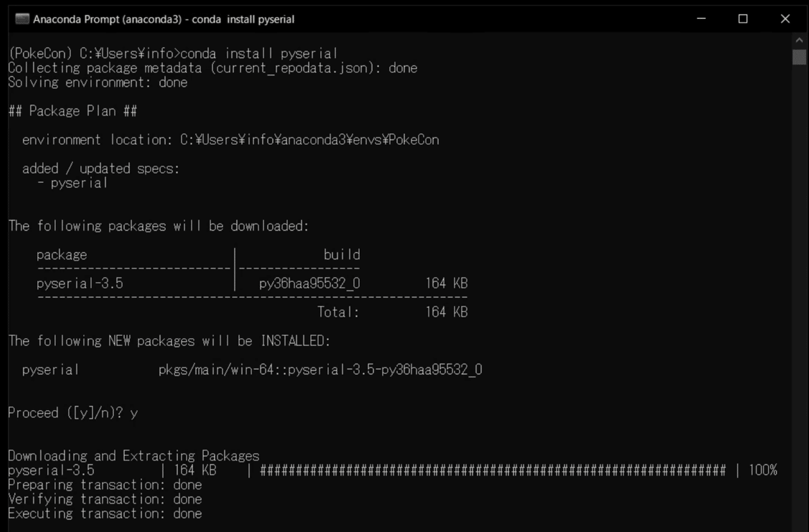Click 'pkgs/main/win-64::pyserial-3.5' channel spec
This screenshot has height=532, width=809.
tap(320, 370)
